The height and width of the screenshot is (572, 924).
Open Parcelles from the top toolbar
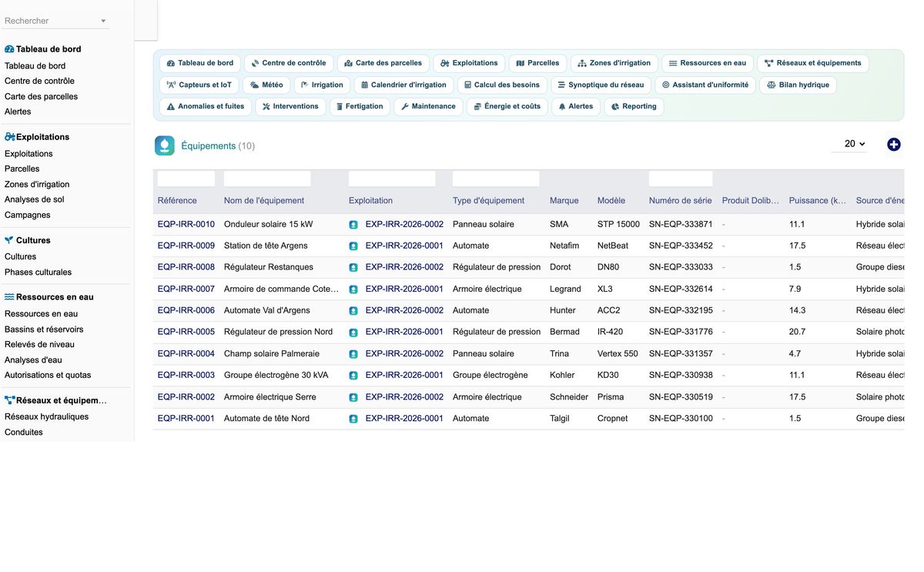[x=538, y=63]
